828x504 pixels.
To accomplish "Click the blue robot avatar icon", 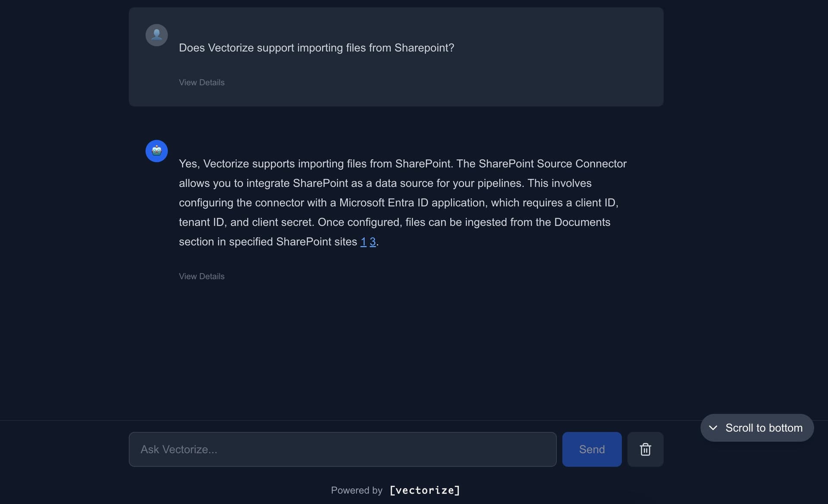I will click(x=157, y=151).
